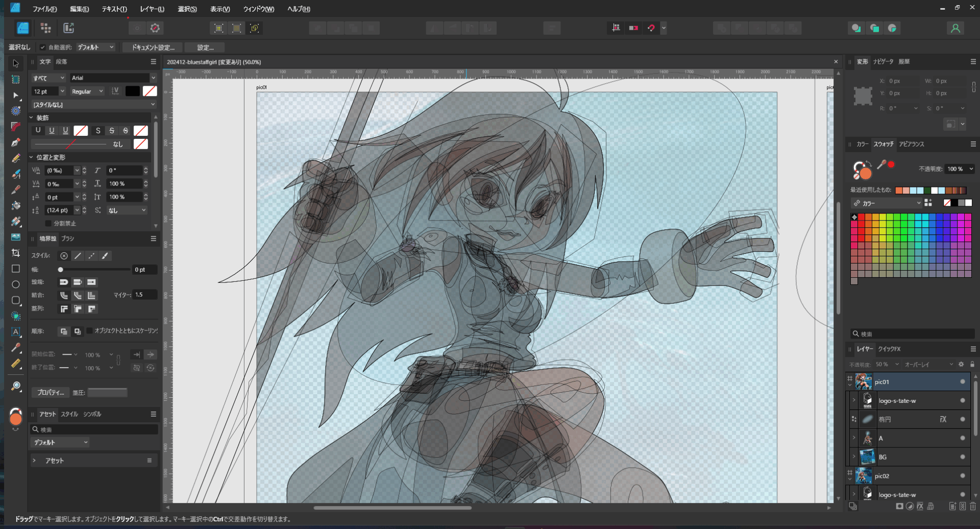Pick the Artistic Text tool
Image resolution: width=980 pixels, height=529 pixels.
pos(16,332)
